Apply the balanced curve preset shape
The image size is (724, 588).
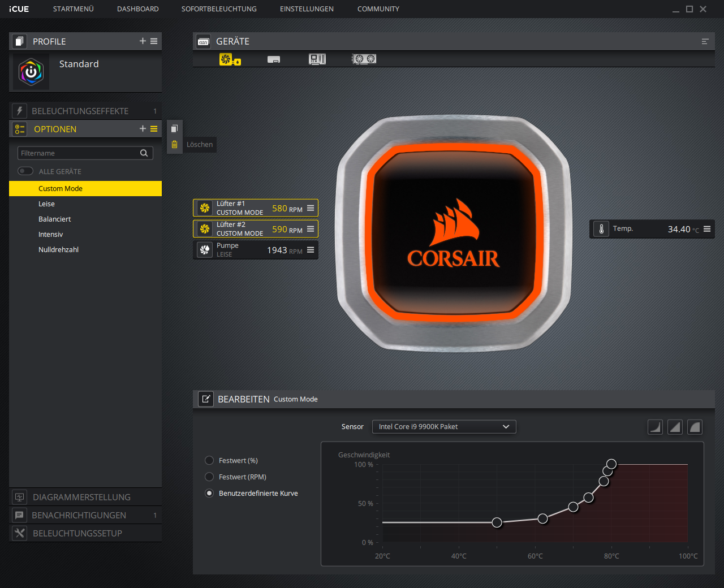[x=675, y=427]
